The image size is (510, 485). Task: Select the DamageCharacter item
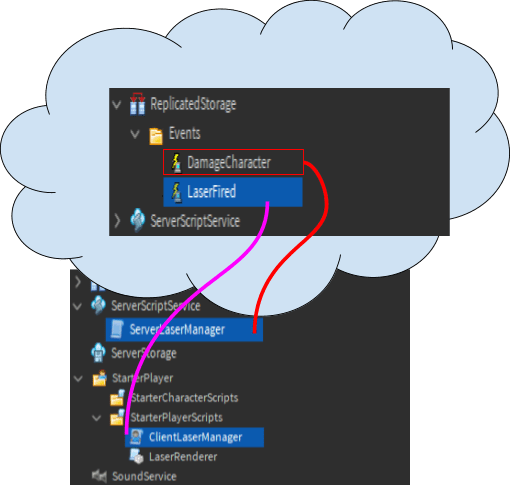coord(233,162)
